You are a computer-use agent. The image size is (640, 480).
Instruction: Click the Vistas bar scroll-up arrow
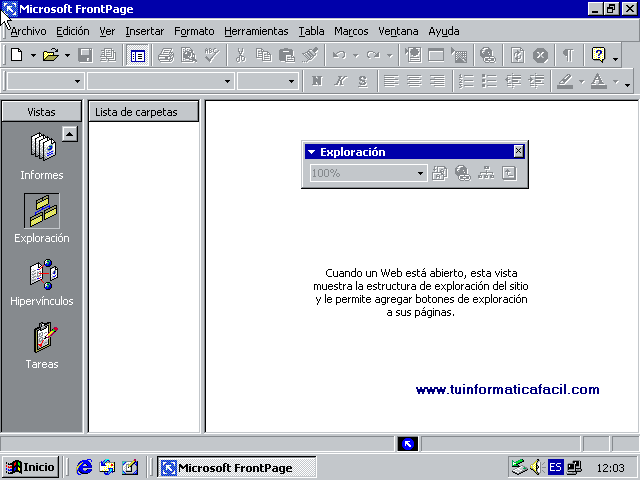click(70, 134)
